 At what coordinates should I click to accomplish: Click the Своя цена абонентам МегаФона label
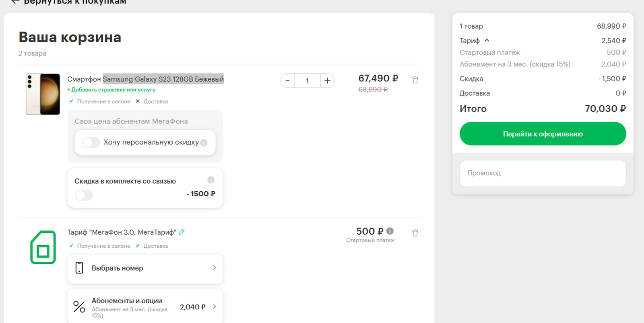click(131, 121)
